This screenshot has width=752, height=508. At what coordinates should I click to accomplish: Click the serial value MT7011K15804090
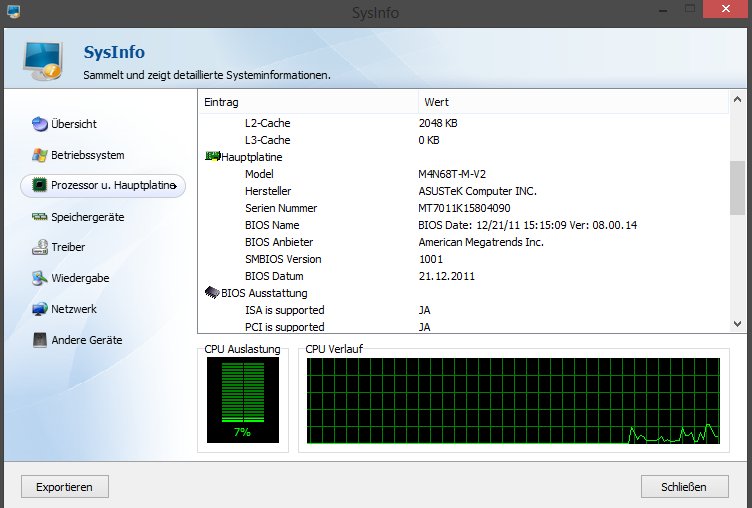(464, 208)
